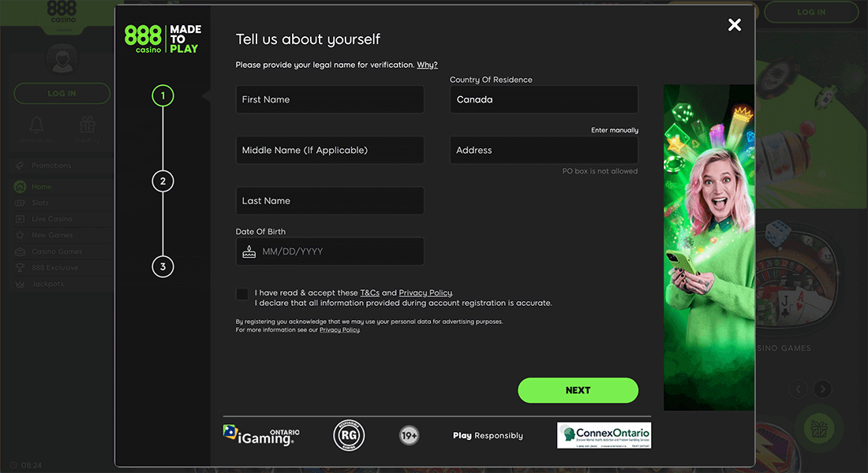Click the Date Of Birth field
The image size is (868, 473).
click(330, 251)
